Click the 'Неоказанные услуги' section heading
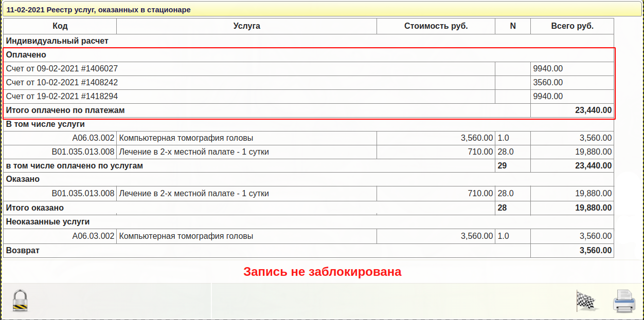 point(48,222)
